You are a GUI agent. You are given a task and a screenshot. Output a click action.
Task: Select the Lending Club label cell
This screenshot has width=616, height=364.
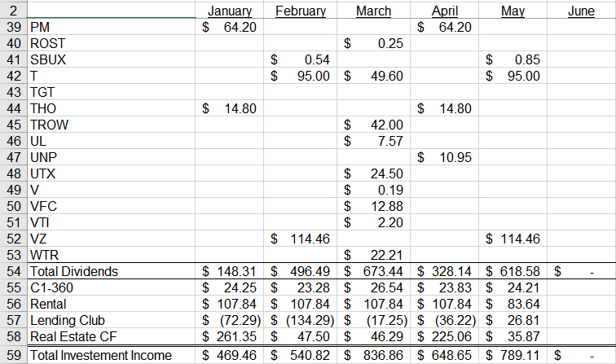click(x=111, y=320)
